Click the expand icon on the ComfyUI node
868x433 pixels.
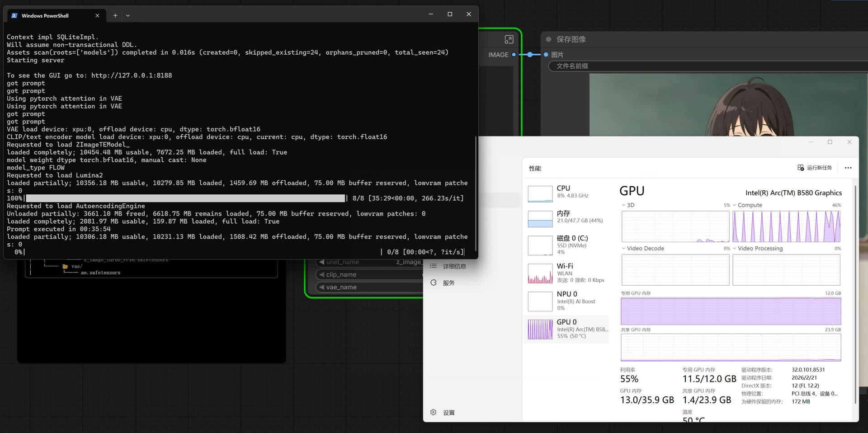509,39
